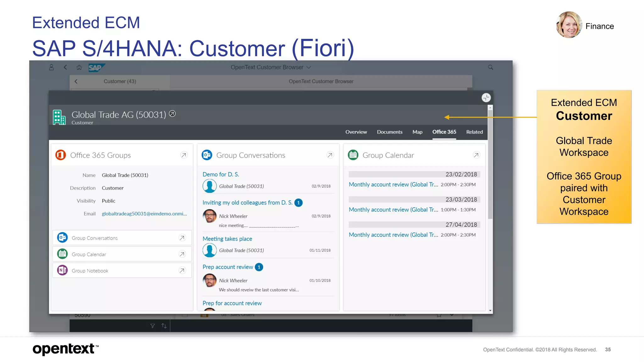Click the dialog vertical scrollbar thumb
644x362 pixels.
point(490,164)
